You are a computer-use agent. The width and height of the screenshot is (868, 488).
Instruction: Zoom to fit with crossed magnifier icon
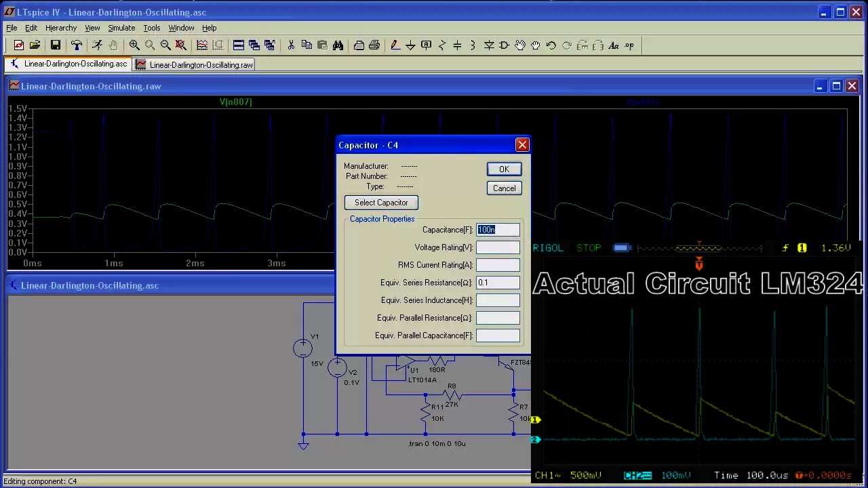click(181, 45)
